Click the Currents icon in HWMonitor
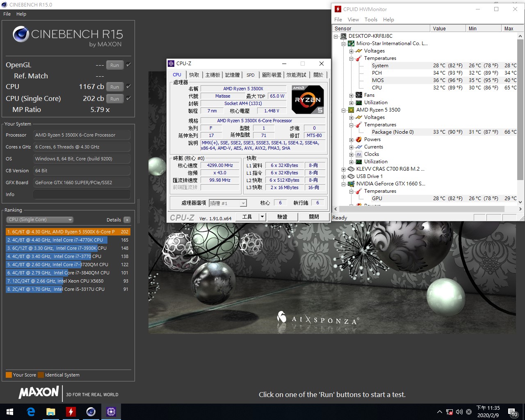The height and width of the screenshot is (420, 525). pyautogui.click(x=359, y=147)
